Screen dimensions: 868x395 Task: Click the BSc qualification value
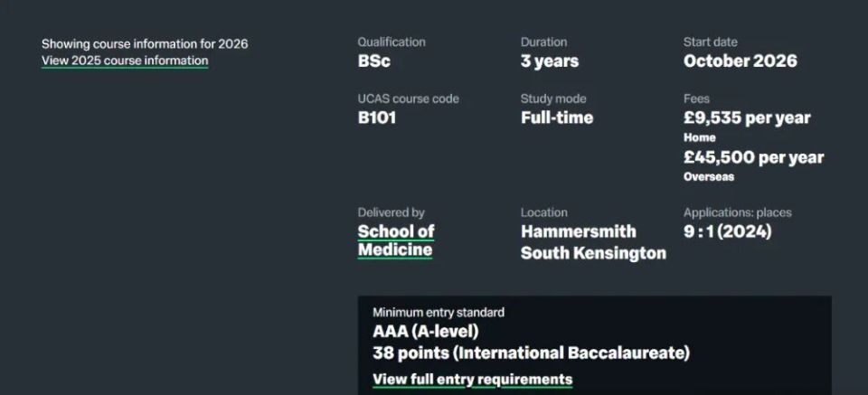click(x=374, y=61)
